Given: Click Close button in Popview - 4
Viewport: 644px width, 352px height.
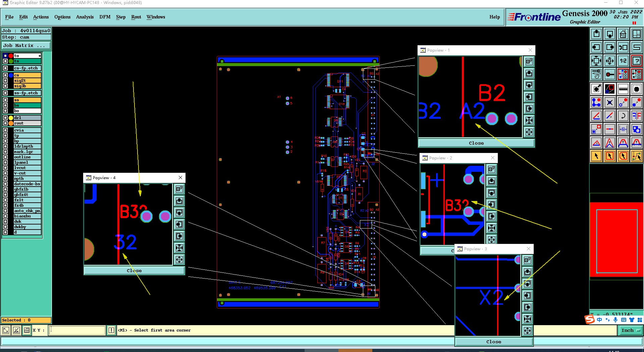Looking at the screenshot, I should coord(134,270).
